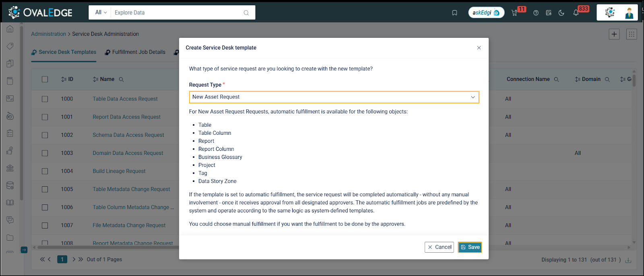This screenshot has width=644, height=276.
Task: Toggle dark mode moon icon
Action: [561, 13]
